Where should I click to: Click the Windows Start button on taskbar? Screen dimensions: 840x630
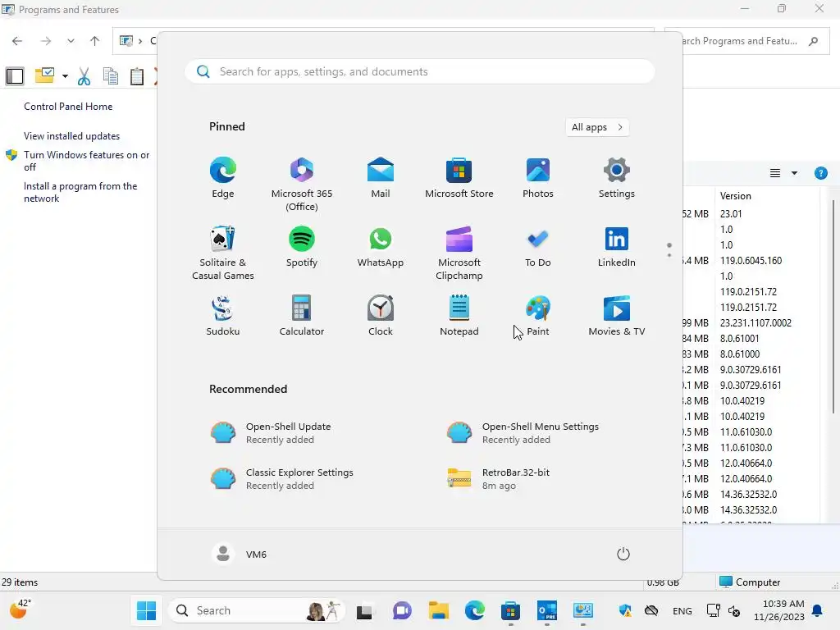(x=146, y=610)
